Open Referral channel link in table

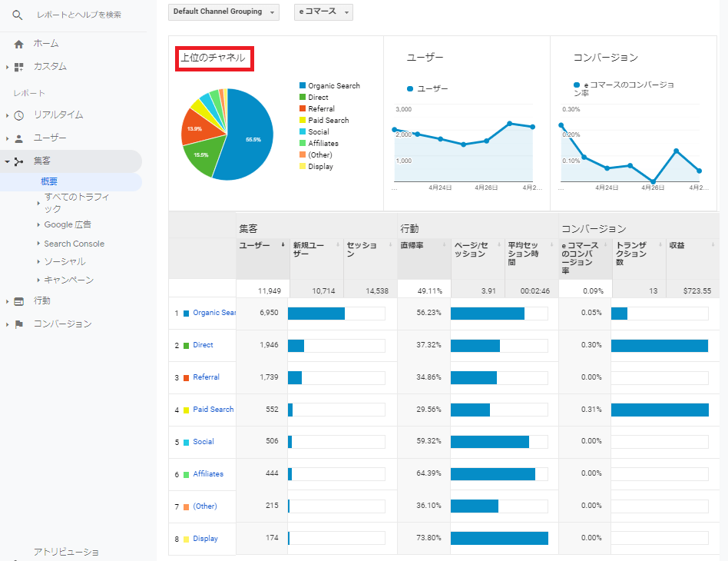point(206,377)
